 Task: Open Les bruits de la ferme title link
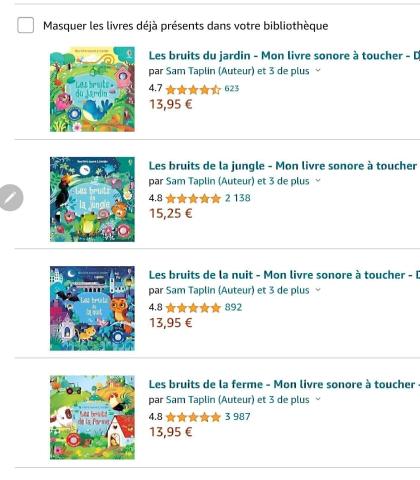tap(284, 384)
